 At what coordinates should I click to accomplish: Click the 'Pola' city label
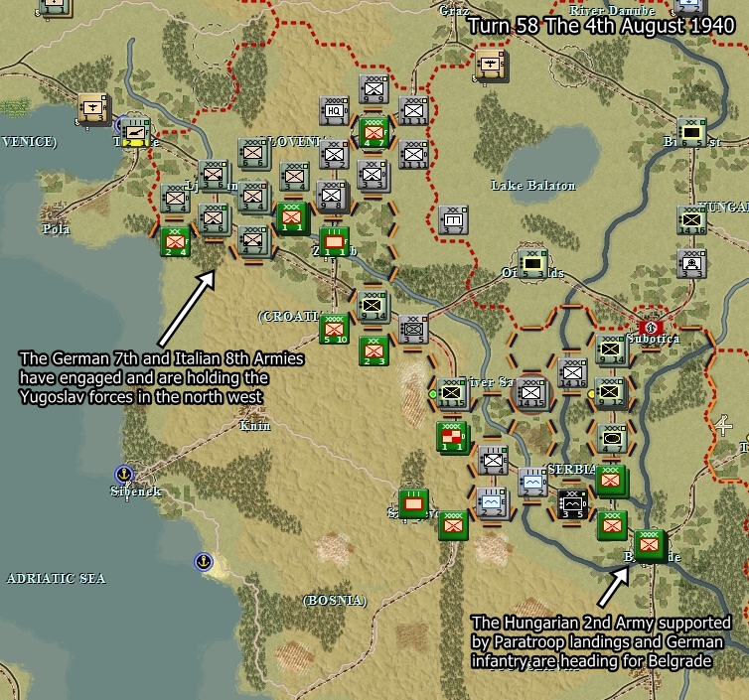click(x=56, y=229)
